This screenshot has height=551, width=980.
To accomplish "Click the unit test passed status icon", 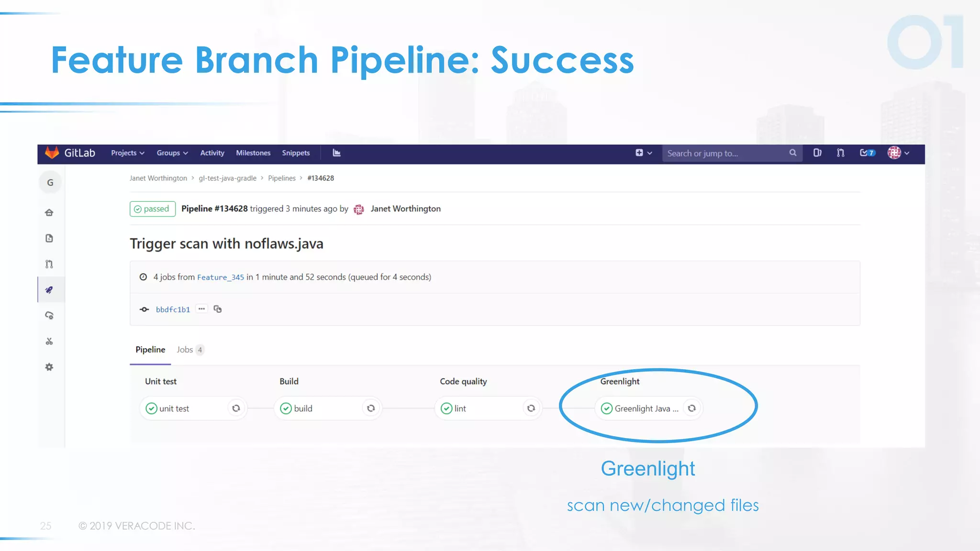I will click(x=151, y=408).
